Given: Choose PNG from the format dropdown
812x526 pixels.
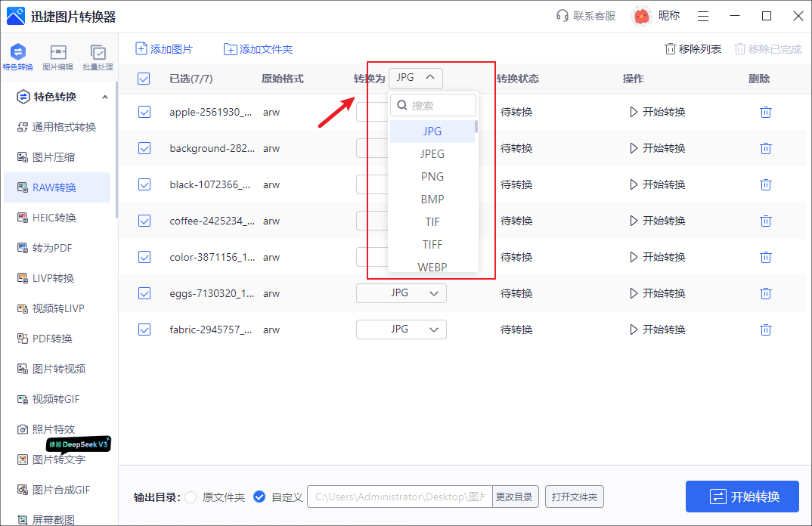Looking at the screenshot, I should coord(432,176).
